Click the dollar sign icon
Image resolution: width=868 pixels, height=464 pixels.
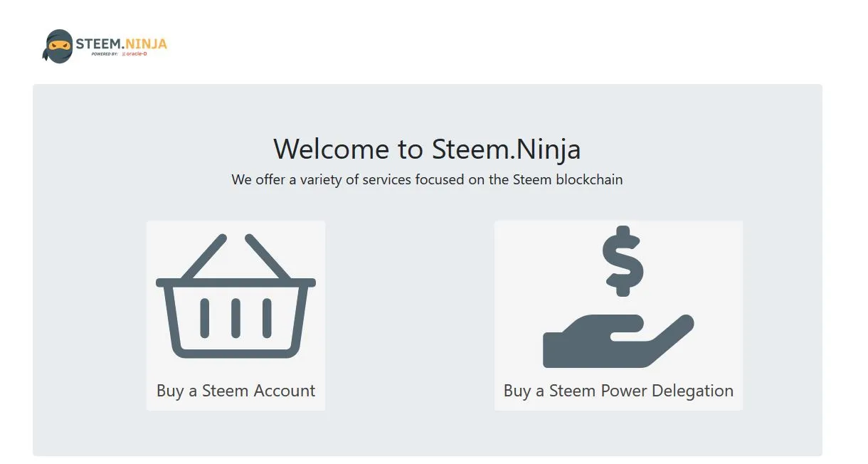coord(623,260)
